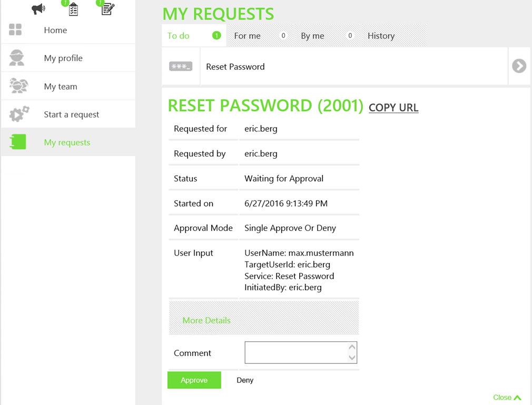Click the COPY URL link
The width and height of the screenshot is (532, 405).
pos(393,108)
